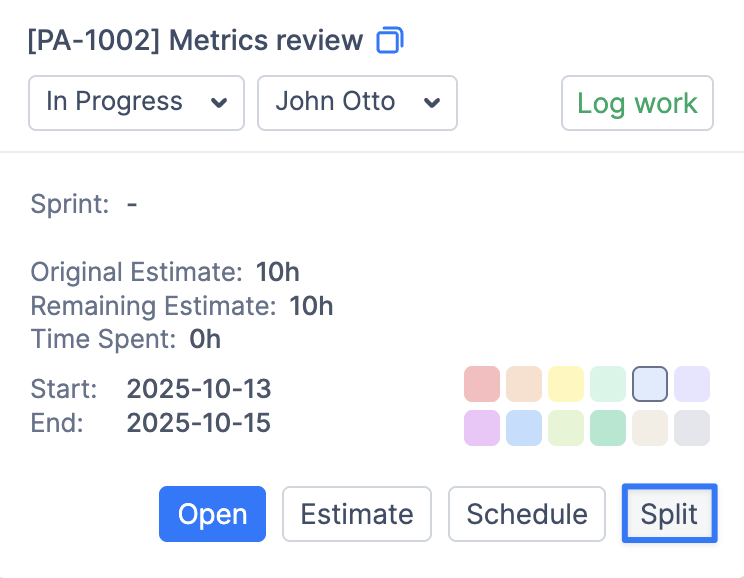Viewport: 744px width, 578px height.
Task: Pick the red color swatch
Action: pos(482,384)
